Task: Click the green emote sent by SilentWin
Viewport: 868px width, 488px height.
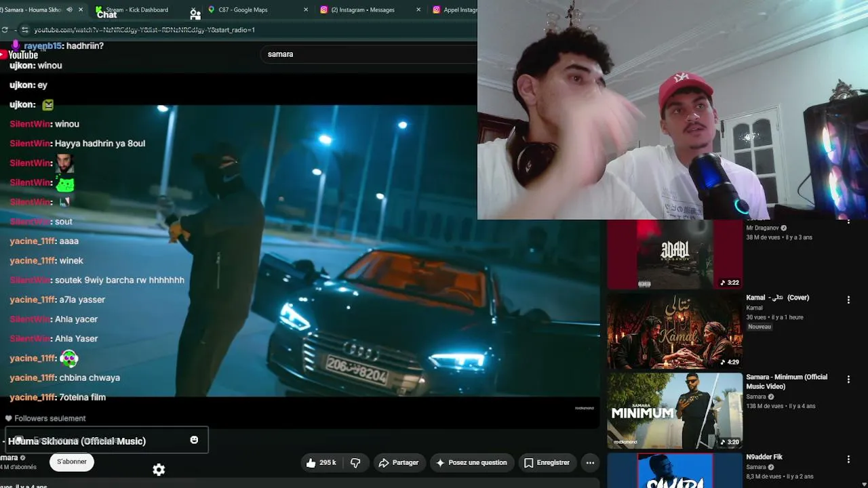Action: [64, 182]
